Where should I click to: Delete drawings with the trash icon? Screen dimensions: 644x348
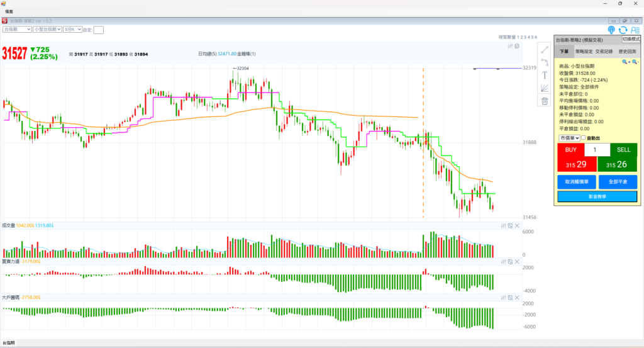pyautogui.click(x=545, y=101)
